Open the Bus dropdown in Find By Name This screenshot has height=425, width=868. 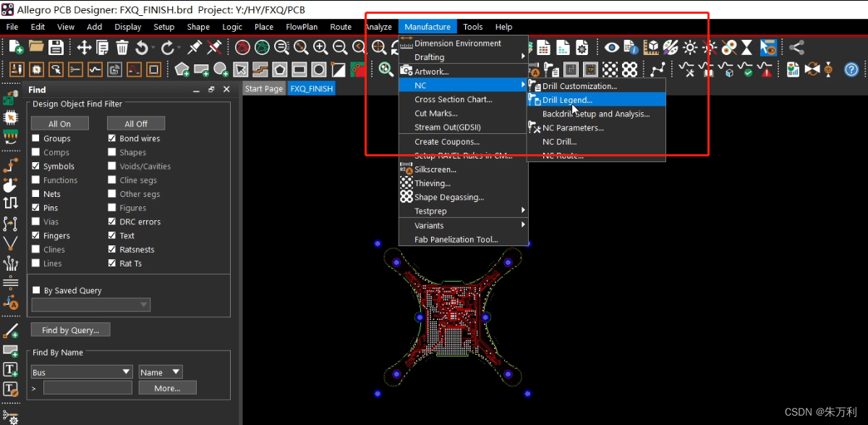tap(82, 372)
